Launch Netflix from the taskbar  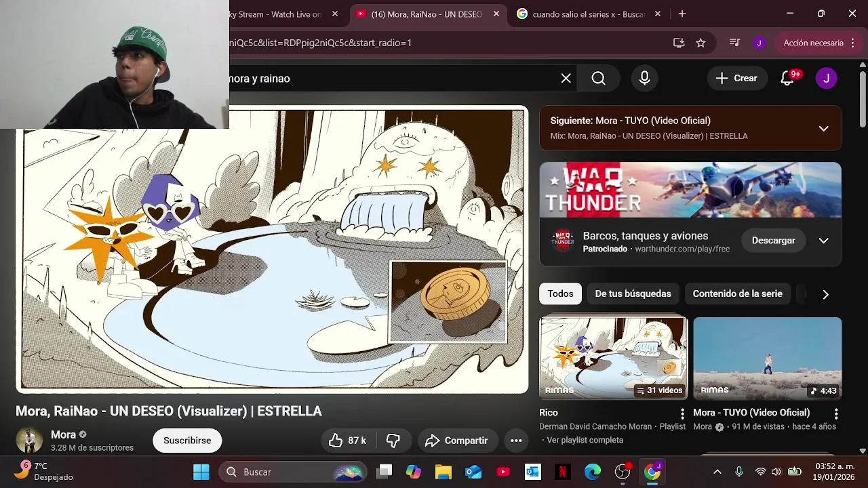click(x=562, y=472)
